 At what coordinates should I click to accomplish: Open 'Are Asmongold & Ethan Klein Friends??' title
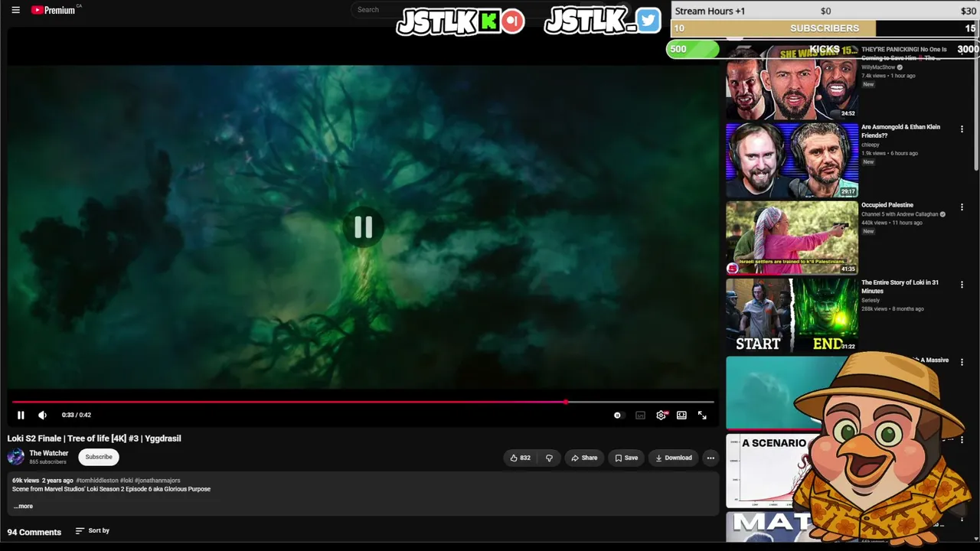click(x=900, y=131)
